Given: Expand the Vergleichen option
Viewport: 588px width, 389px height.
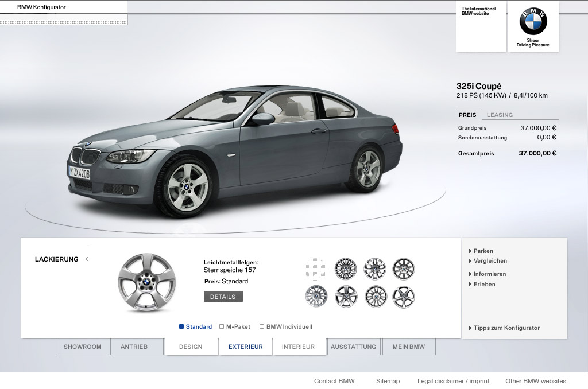Looking at the screenshot, I should pyautogui.click(x=488, y=261).
